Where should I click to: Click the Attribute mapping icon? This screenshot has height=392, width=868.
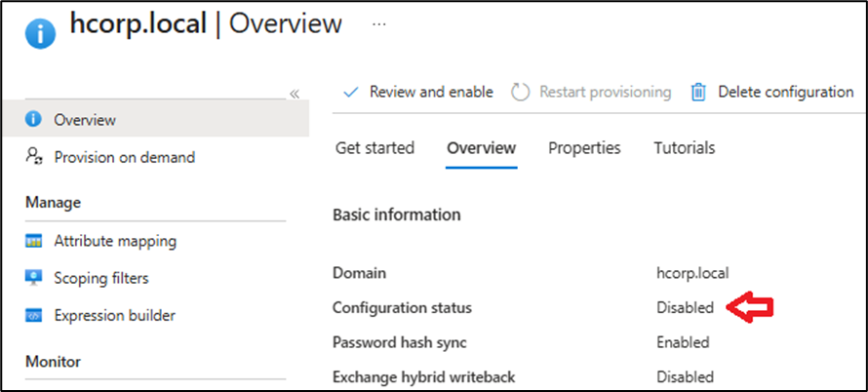point(34,241)
